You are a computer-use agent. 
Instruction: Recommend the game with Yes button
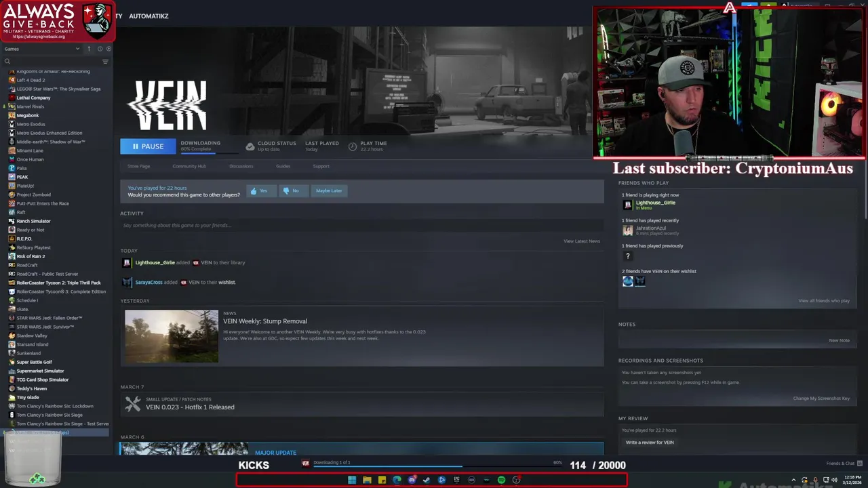[261, 190]
